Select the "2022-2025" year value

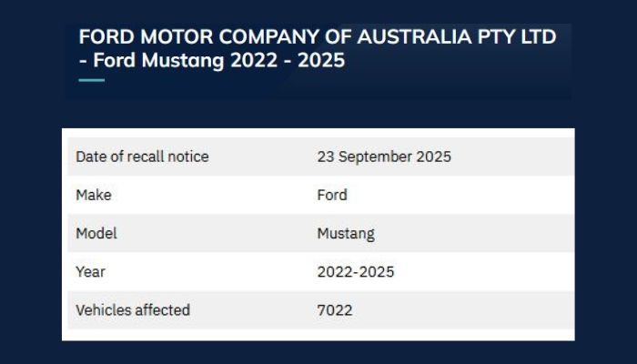(356, 271)
